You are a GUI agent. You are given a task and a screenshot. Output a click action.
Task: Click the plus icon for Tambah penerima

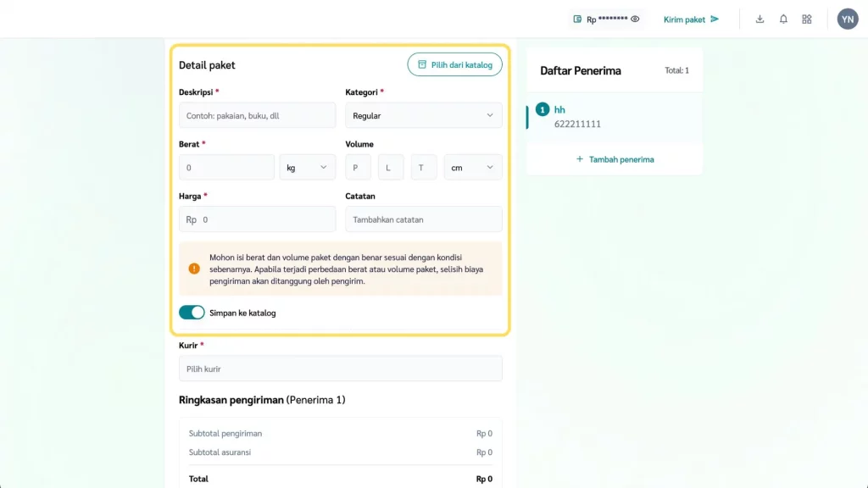click(x=580, y=159)
